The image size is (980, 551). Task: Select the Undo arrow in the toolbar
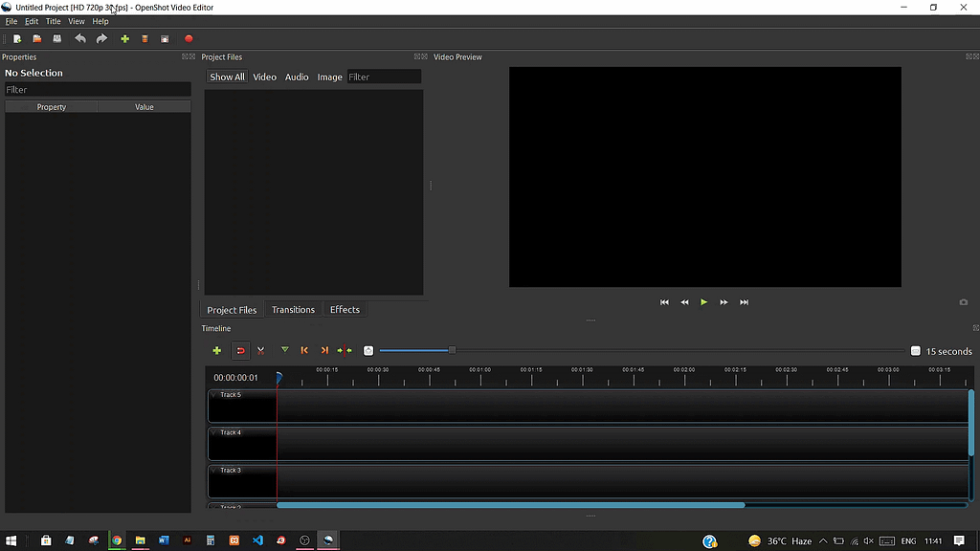tap(78, 38)
